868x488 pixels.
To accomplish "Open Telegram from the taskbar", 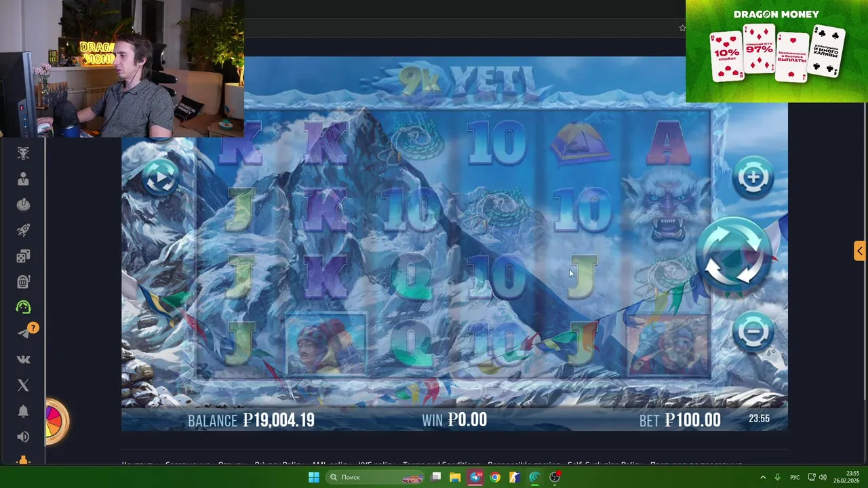I will (475, 477).
